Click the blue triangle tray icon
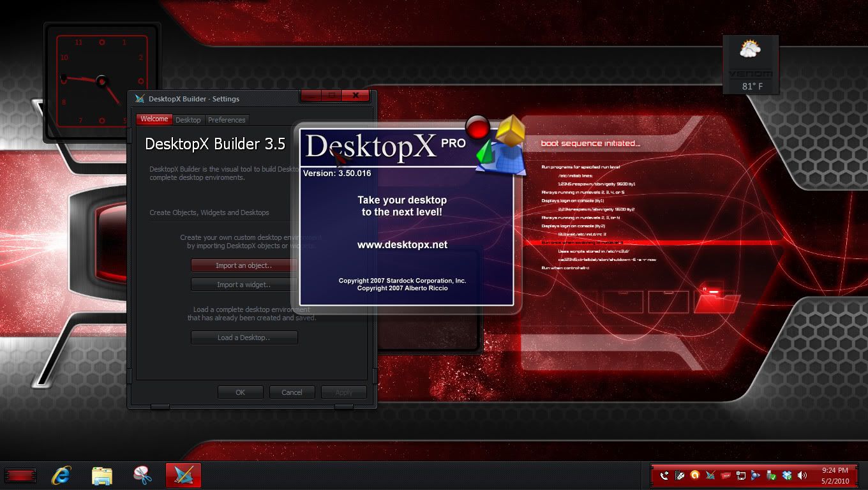868x490 pixels. pyautogui.click(x=756, y=475)
